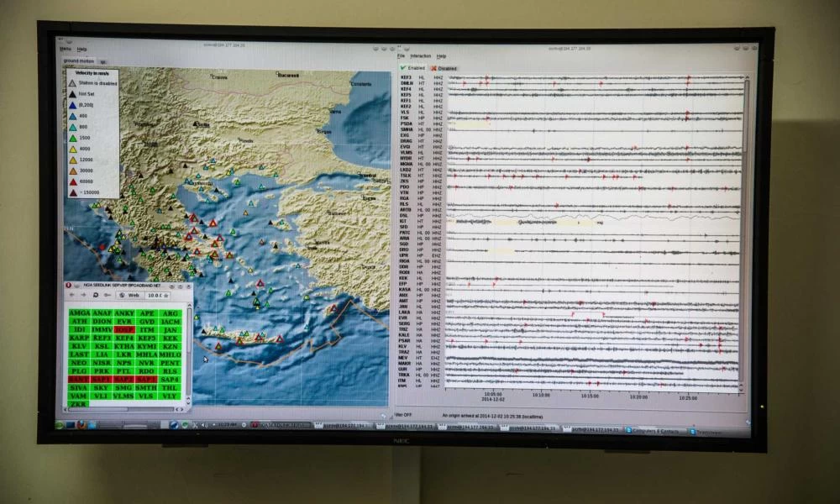
Task: Open the Interaction menu
Action: coord(420,55)
